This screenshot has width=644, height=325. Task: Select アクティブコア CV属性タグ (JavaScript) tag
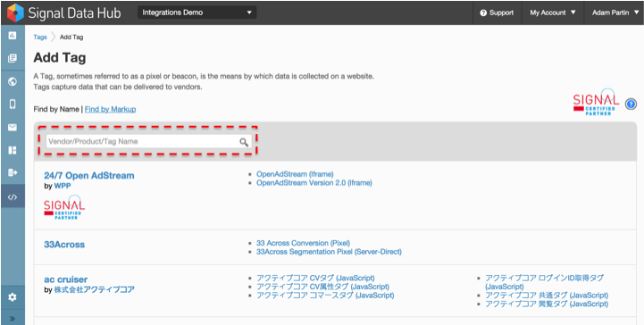point(322,287)
